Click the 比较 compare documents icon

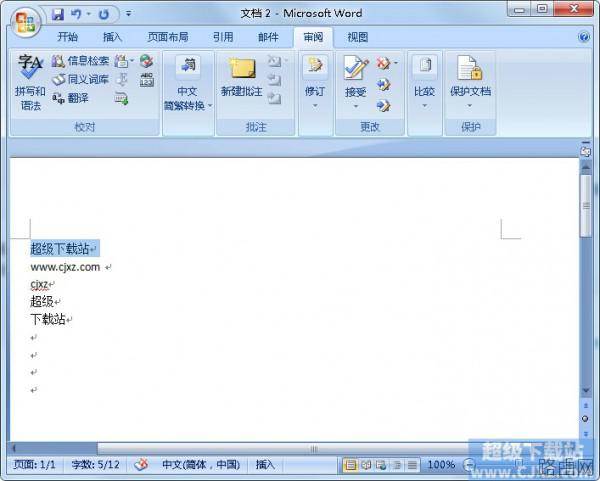point(425,66)
